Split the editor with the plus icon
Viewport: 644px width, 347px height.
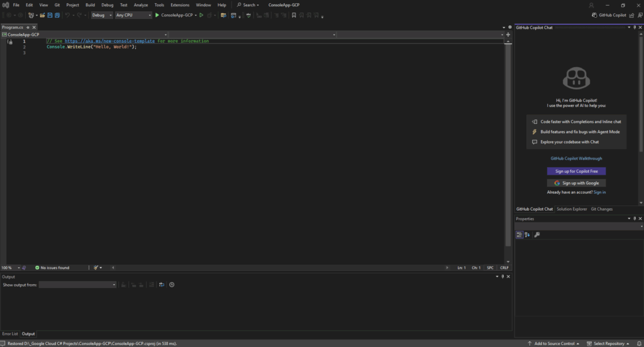coord(508,35)
